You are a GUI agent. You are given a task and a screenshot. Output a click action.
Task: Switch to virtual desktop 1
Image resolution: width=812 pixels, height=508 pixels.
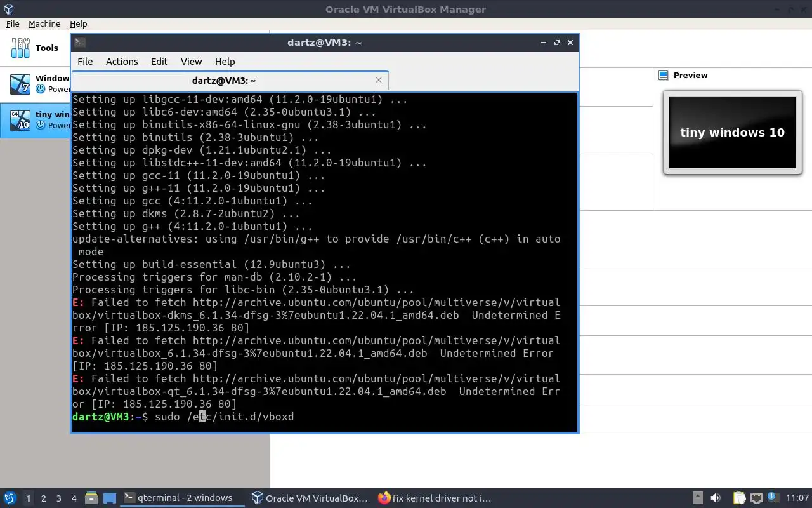(x=28, y=498)
